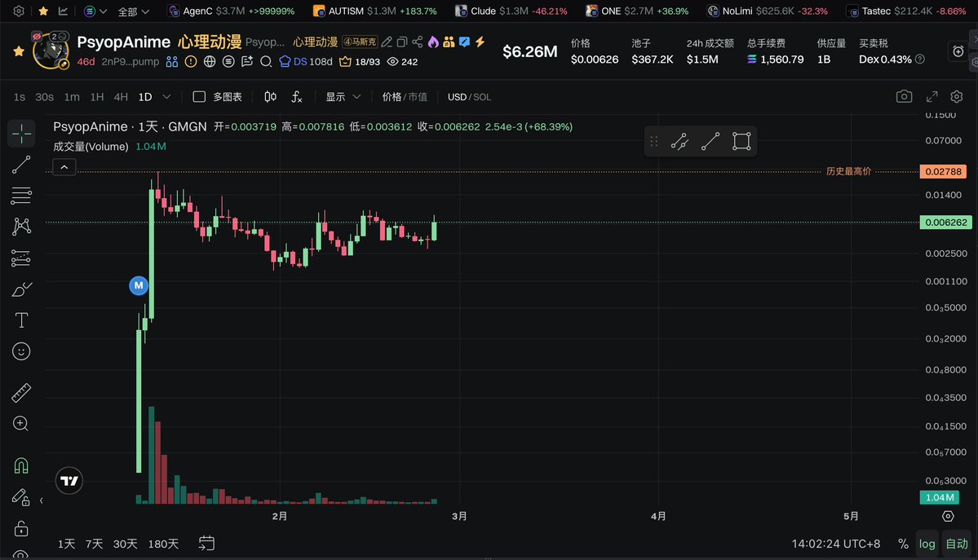Viewport: 978px width, 560px height.
Task: Open the Fibonacci retracement lines tool
Action: pyautogui.click(x=21, y=196)
